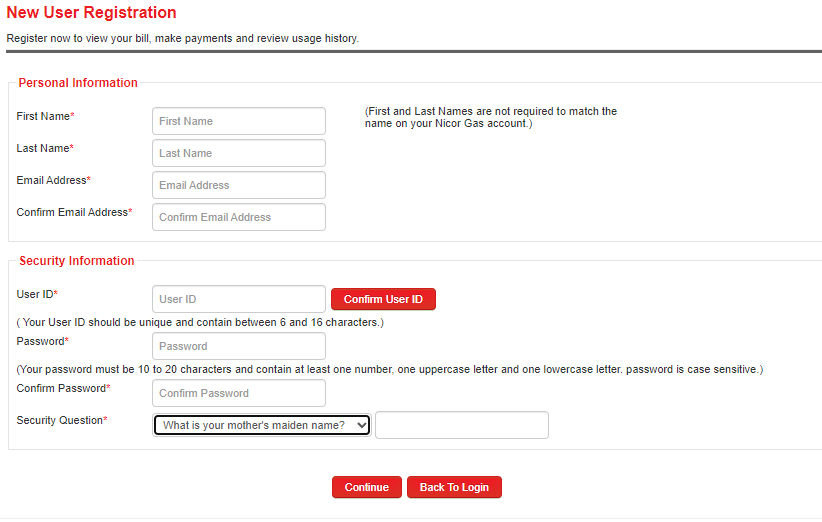Click the Continue button

(366, 487)
